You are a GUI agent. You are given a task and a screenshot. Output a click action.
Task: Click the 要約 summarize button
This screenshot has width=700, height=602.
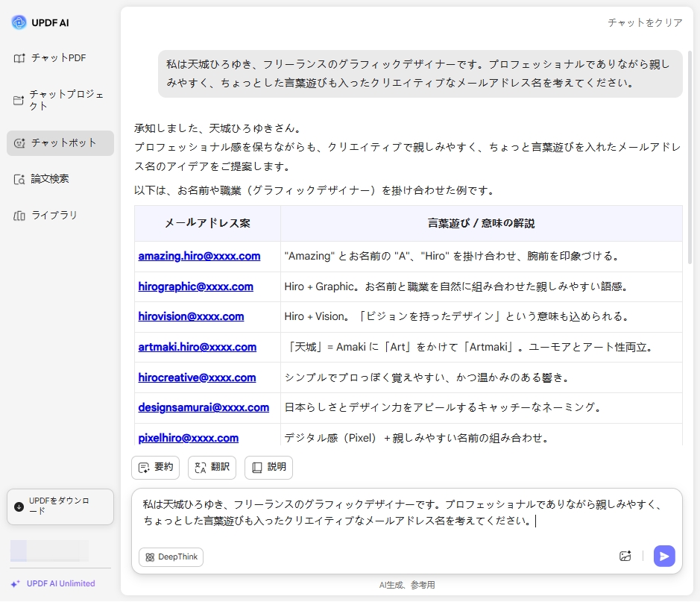point(155,468)
